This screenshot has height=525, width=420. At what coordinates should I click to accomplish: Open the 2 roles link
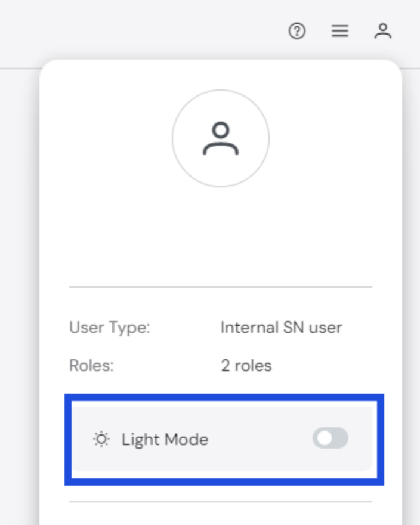[246, 365]
